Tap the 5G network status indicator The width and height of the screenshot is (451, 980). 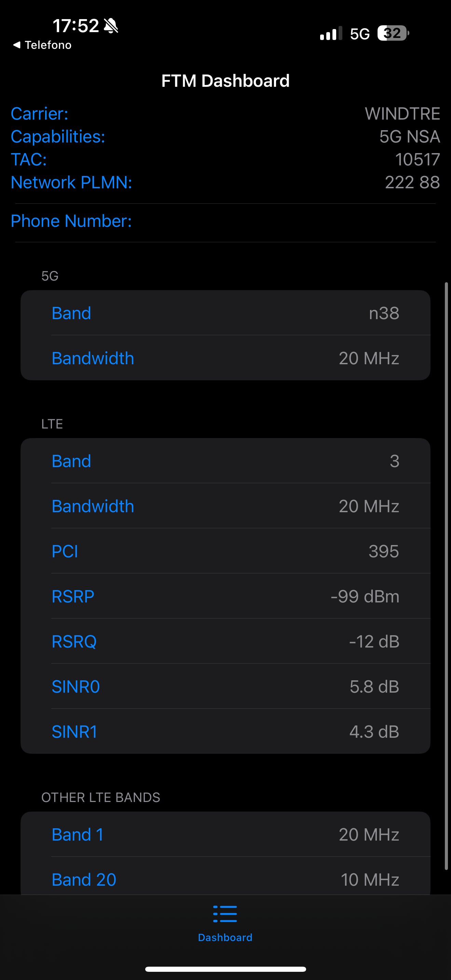coord(360,34)
